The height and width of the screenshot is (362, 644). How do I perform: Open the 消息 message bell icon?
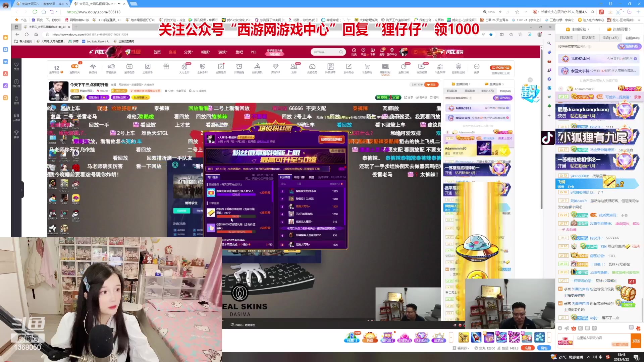(x=382, y=52)
